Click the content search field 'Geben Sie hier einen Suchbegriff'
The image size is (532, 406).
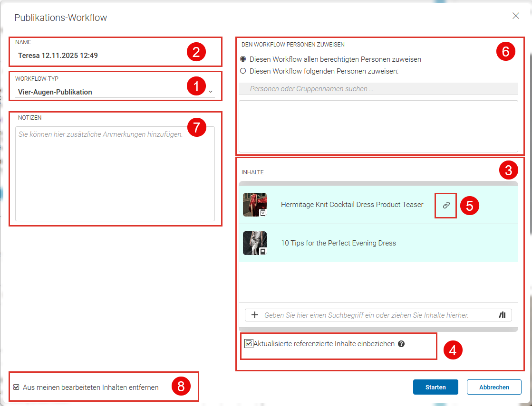tap(378, 315)
